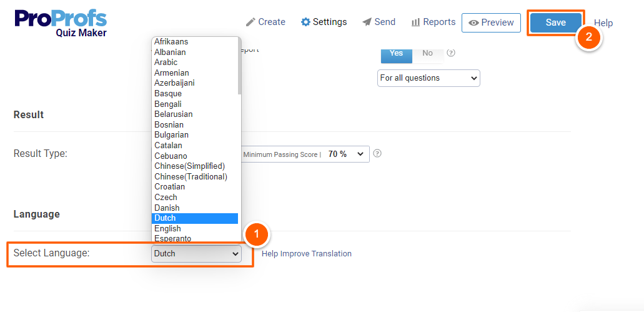The width and height of the screenshot is (644, 312).
Task: Click the eye icon in Preview button
Action: (474, 23)
